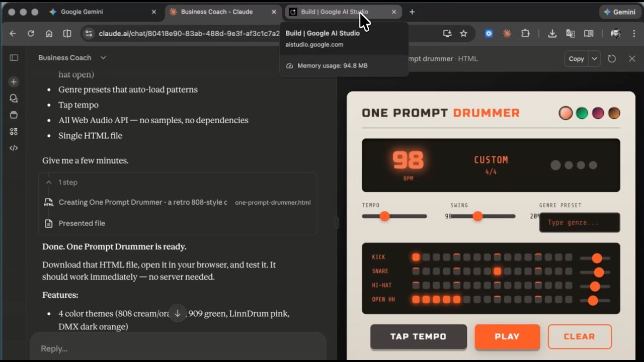Show browser downloads
644x362 pixels.
pyautogui.click(x=552, y=33)
